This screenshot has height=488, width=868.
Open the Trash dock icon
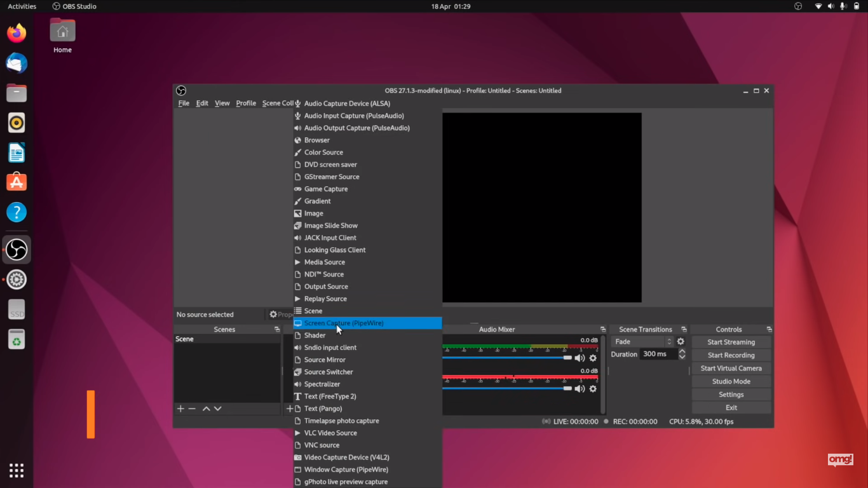(17, 339)
